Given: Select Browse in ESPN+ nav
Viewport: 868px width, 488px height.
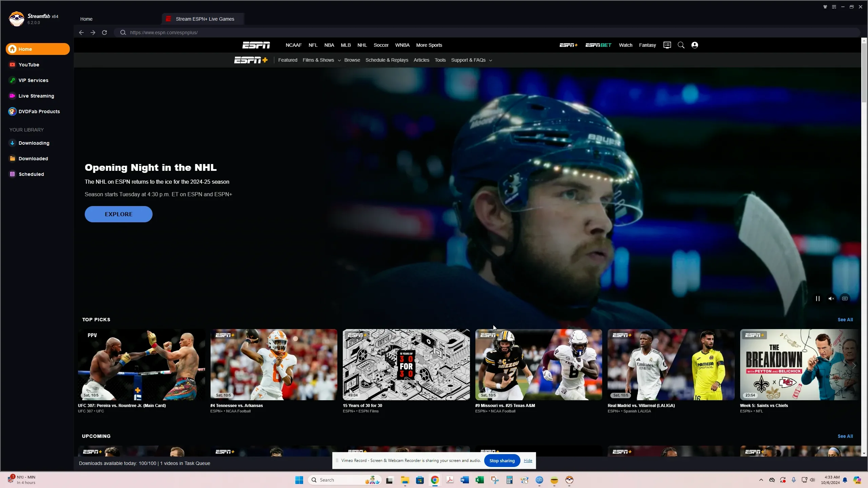Looking at the screenshot, I should 352,60.
